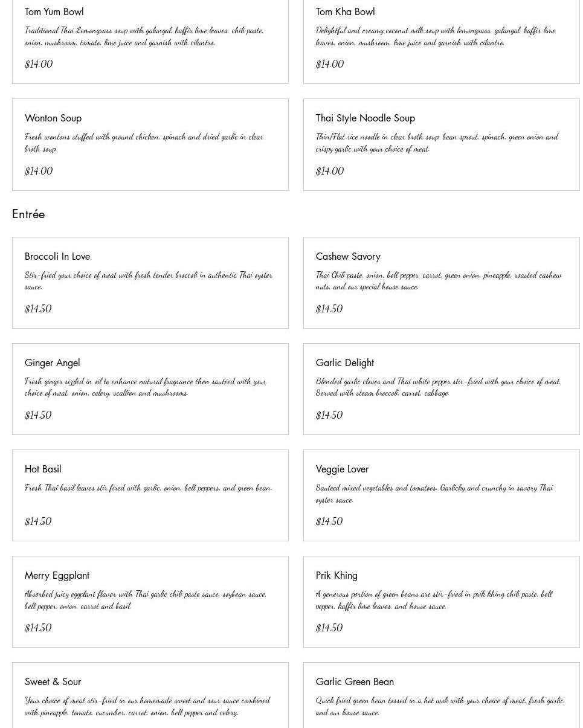Click the Hot Basil description text

coord(148,488)
